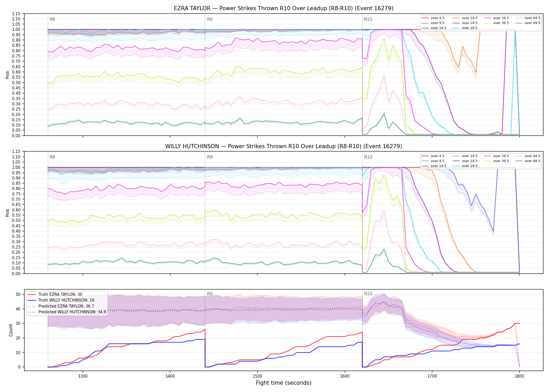
Task: Click 'over 14.5' legend entry in Ezra Taylor chart
Action: (x=434, y=28)
